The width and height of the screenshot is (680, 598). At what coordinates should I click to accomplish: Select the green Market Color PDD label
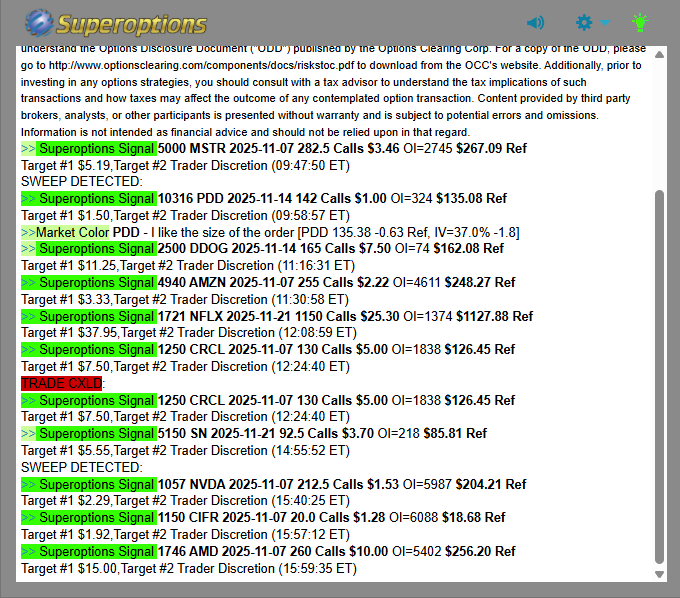72,232
